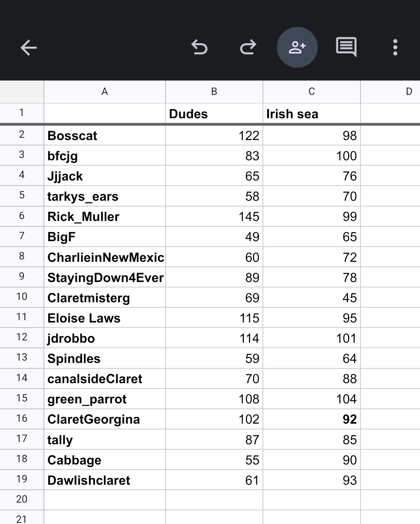
Task: Open the share add-person icon
Action: pos(297,47)
